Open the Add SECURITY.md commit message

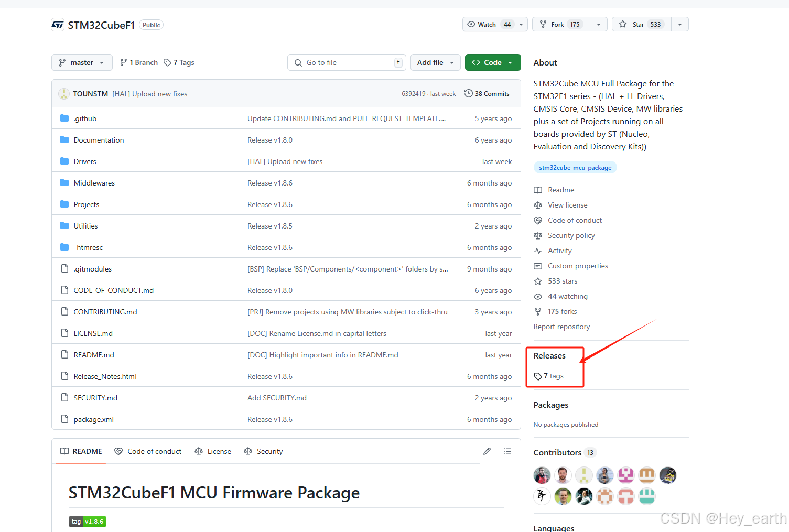coord(277,398)
